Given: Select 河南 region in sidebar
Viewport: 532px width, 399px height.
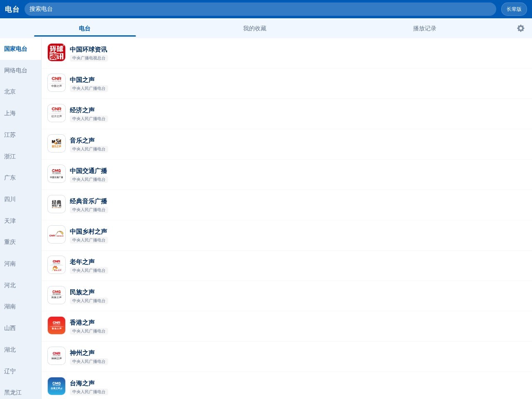Looking at the screenshot, I should pyautogui.click(x=21, y=264).
